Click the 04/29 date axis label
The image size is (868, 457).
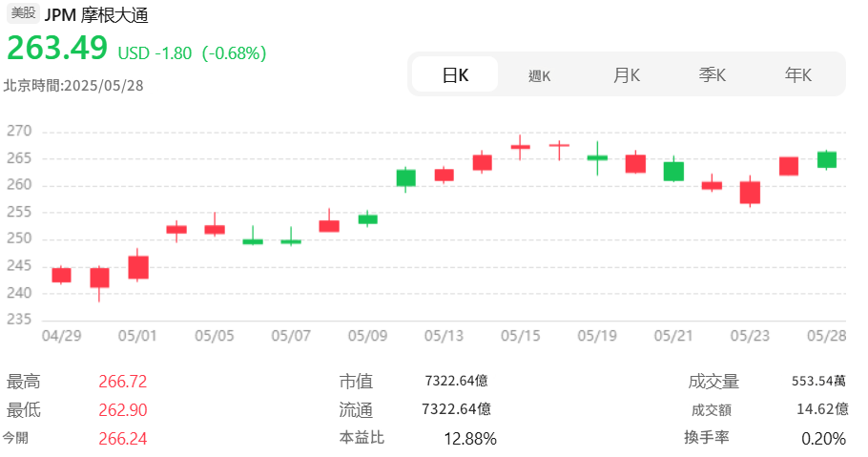click(x=61, y=336)
